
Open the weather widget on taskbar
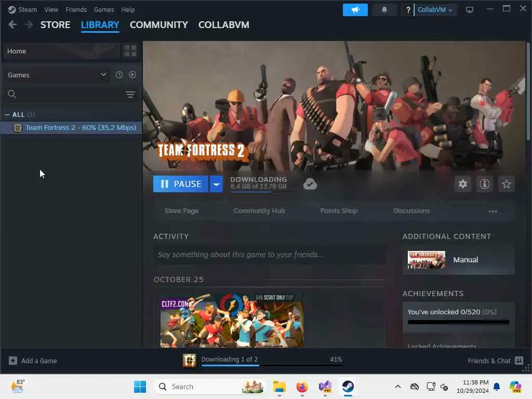[x=18, y=386]
